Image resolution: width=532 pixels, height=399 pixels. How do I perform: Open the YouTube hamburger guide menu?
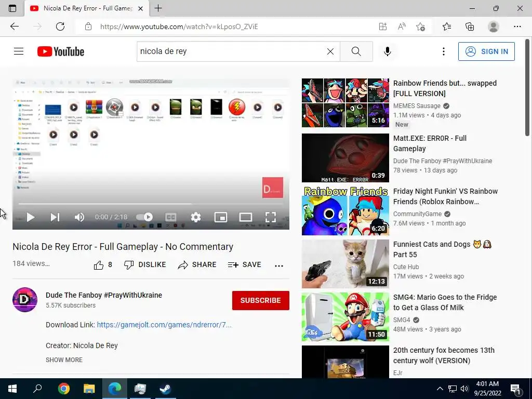click(19, 51)
